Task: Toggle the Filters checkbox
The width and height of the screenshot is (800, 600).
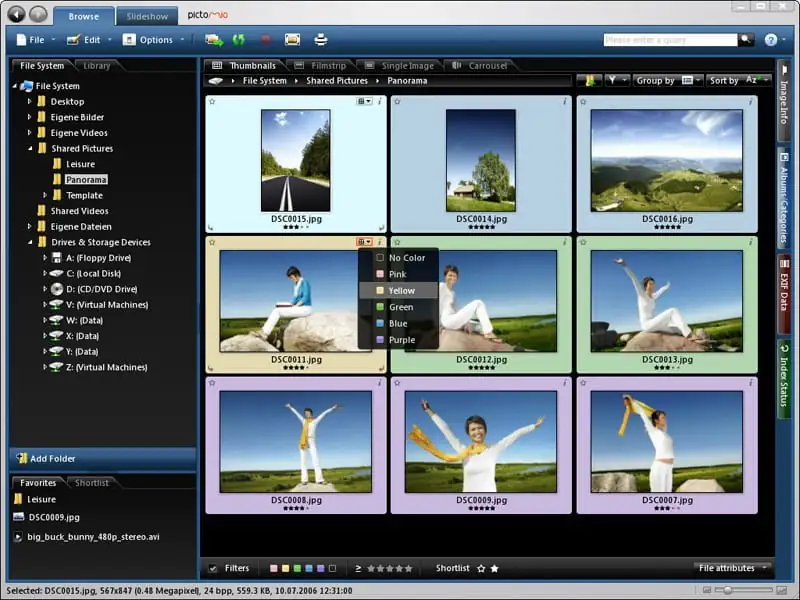Action: 213,568
